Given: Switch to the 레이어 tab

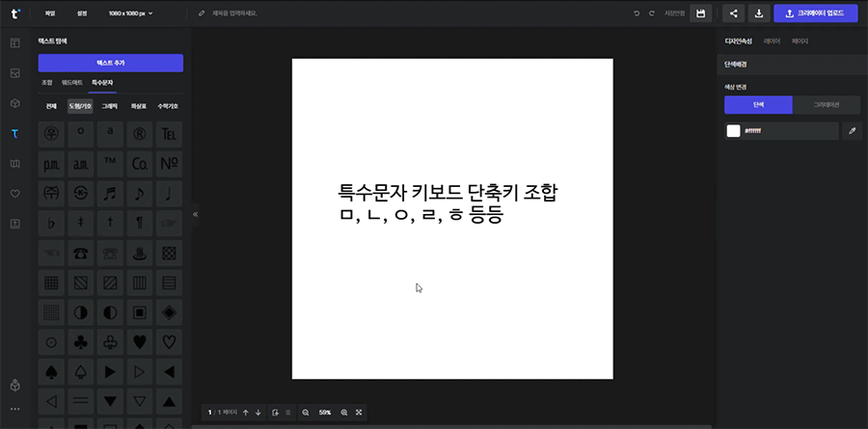Looking at the screenshot, I should 772,41.
